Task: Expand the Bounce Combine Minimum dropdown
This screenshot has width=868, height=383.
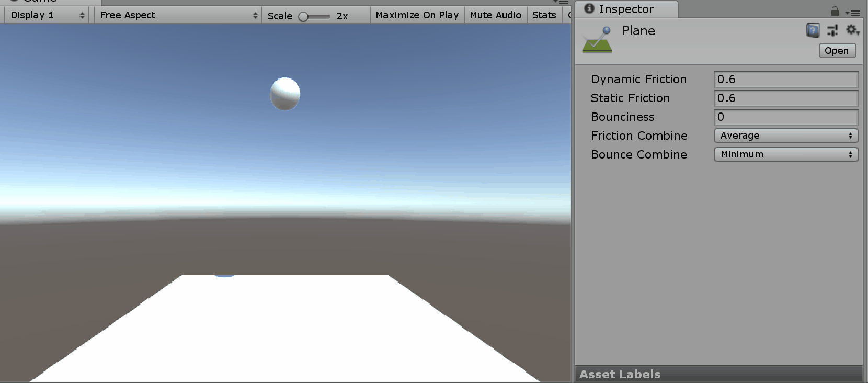Action: pos(786,154)
